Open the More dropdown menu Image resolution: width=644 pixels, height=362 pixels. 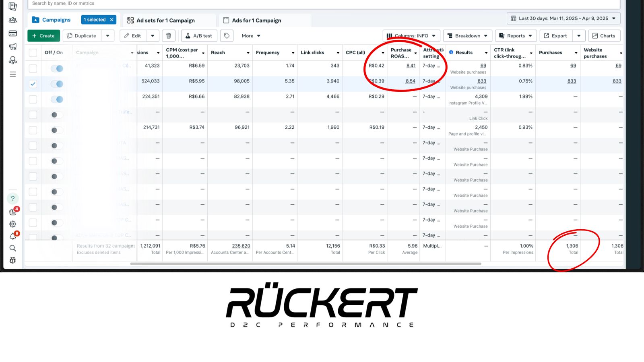point(251,36)
